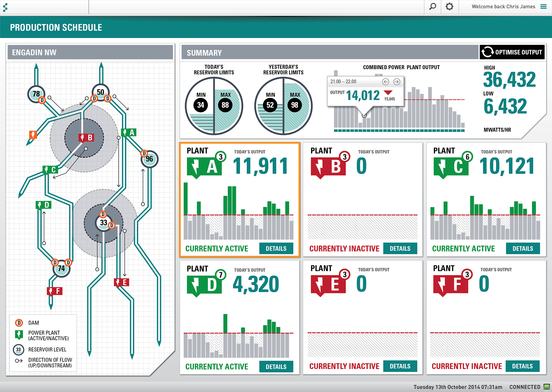Open search with magnifier icon
This screenshot has width=552, height=392.
tap(432, 7)
